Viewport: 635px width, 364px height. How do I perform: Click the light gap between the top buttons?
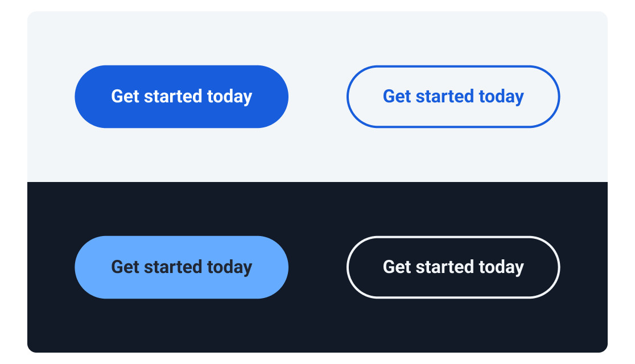tap(317, 97)
